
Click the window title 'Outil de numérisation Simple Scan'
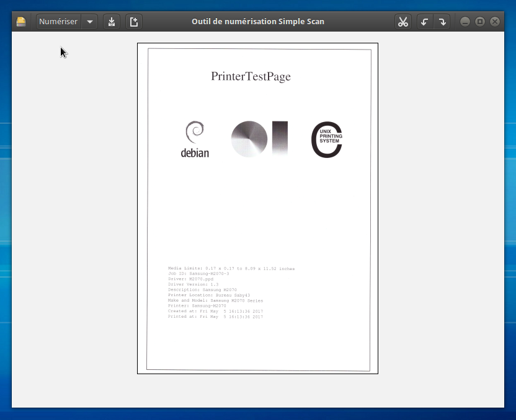tap(257, 22)
